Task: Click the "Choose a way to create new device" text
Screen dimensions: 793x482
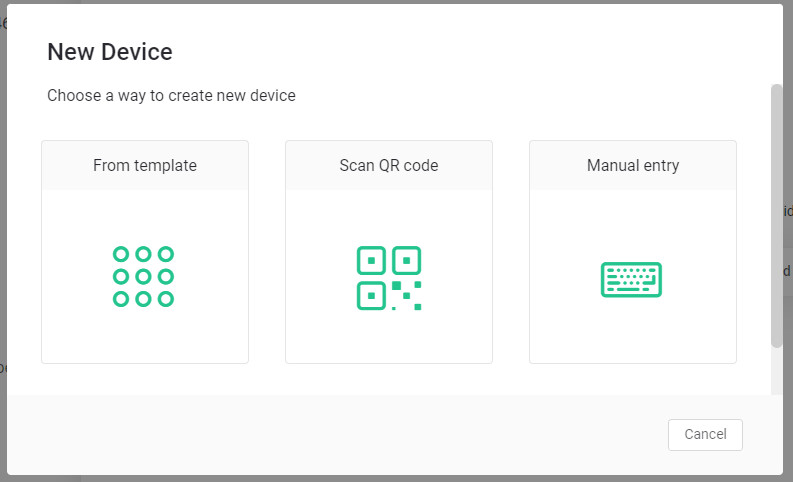Action: 171,96
